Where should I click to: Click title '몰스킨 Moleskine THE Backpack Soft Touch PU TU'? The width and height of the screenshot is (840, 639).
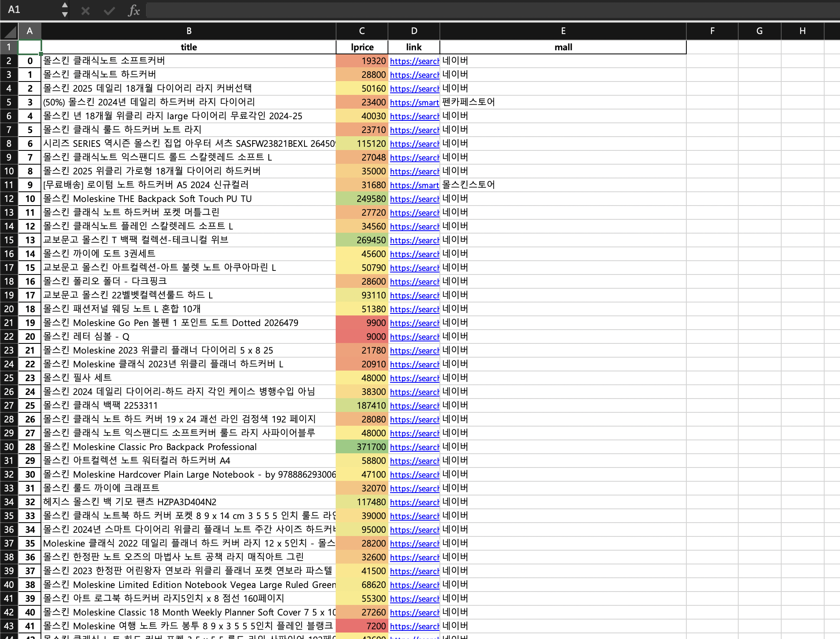148,199
